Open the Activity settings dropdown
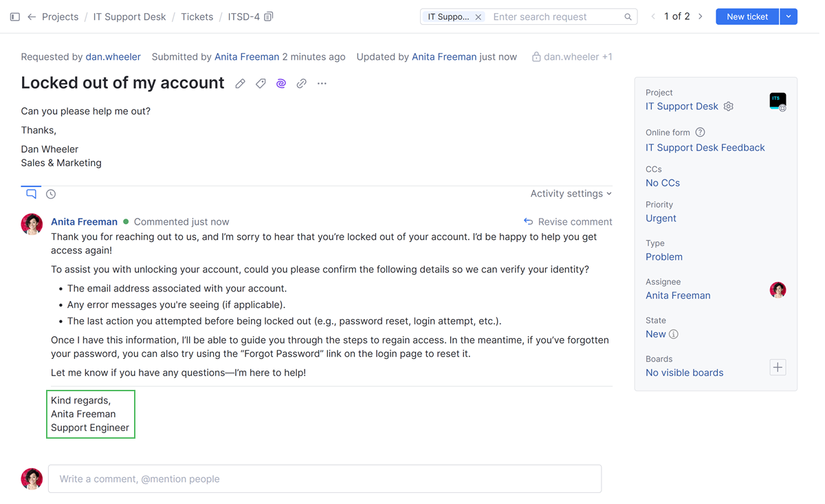Viewport: 825px width, 504px height. pos(571,194)
